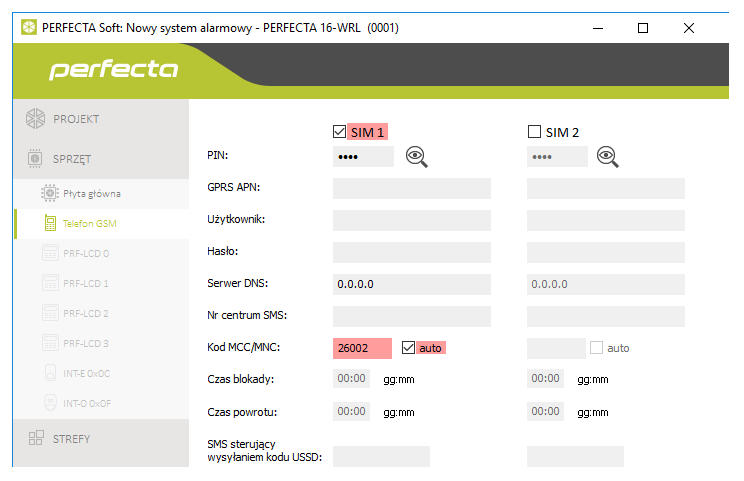Click the INT-O 0x0F module icon
The height and width of the screenshot is (481, 744).
tap(50, 403)
